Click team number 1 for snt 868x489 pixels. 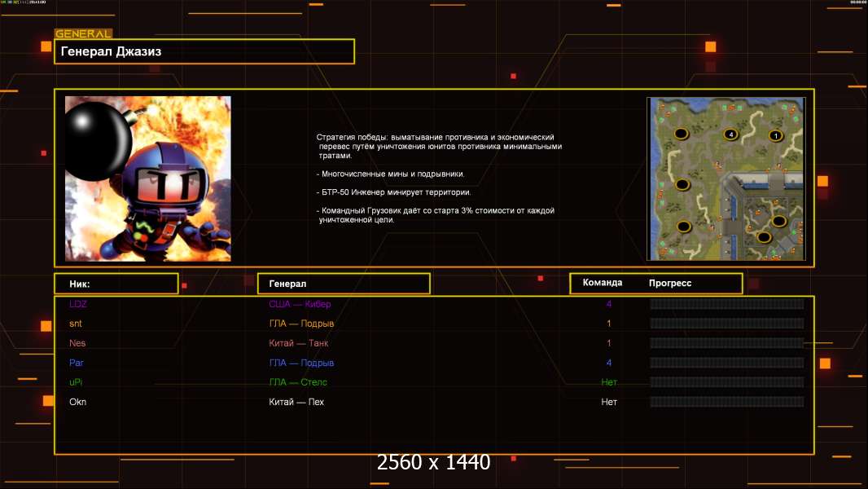point(609,324)
